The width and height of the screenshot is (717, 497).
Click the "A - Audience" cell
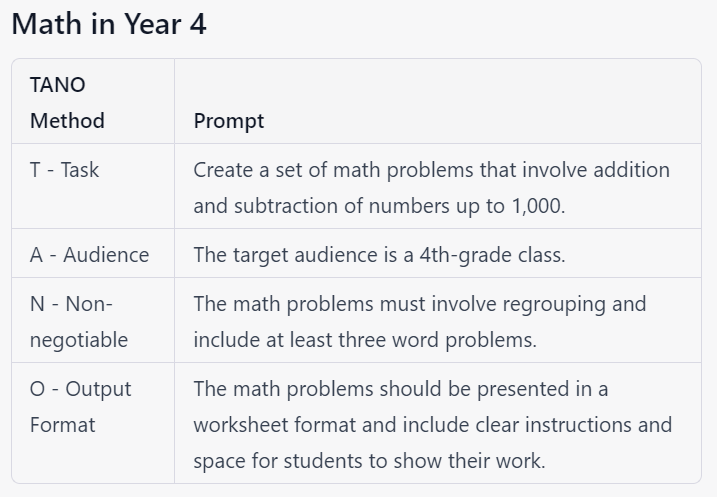[x=89, y=255]
